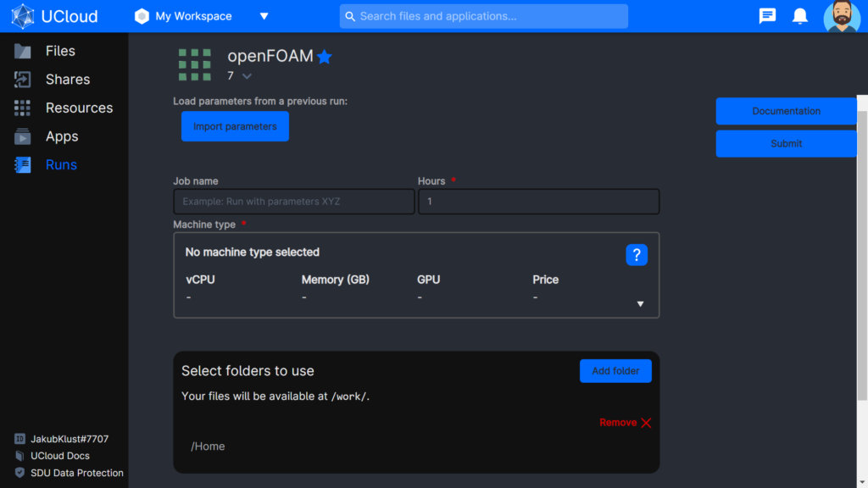
Task: Open the SDU Data Protection link
Action: coord(77,473)
